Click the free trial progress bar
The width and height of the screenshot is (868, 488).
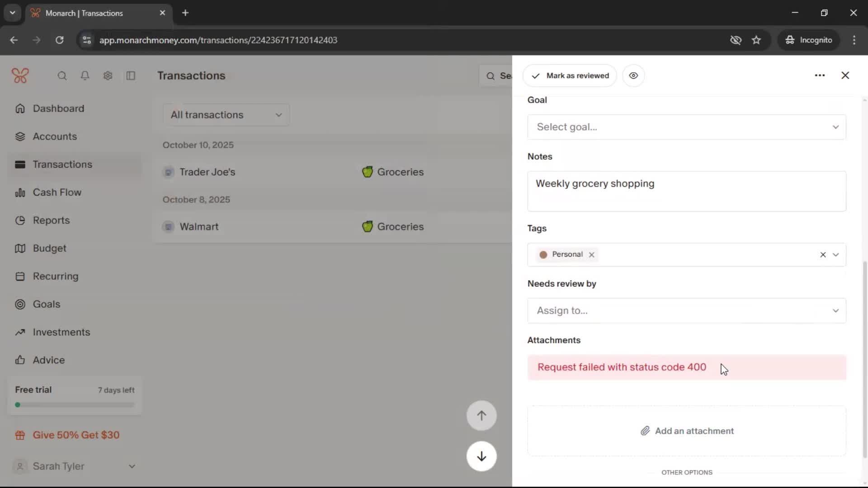75,405
